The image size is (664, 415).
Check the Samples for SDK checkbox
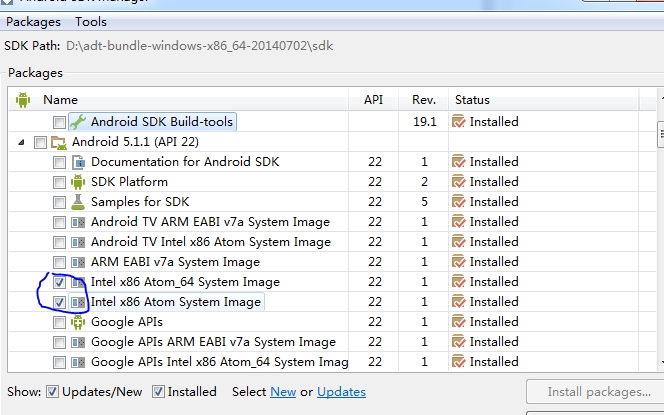pyautogui.click(x=59, y=202)
